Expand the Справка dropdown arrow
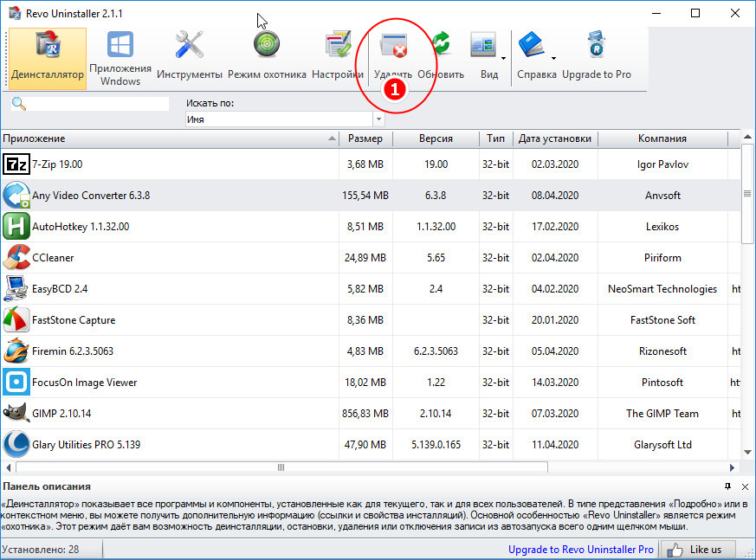 tap(553, 58)
